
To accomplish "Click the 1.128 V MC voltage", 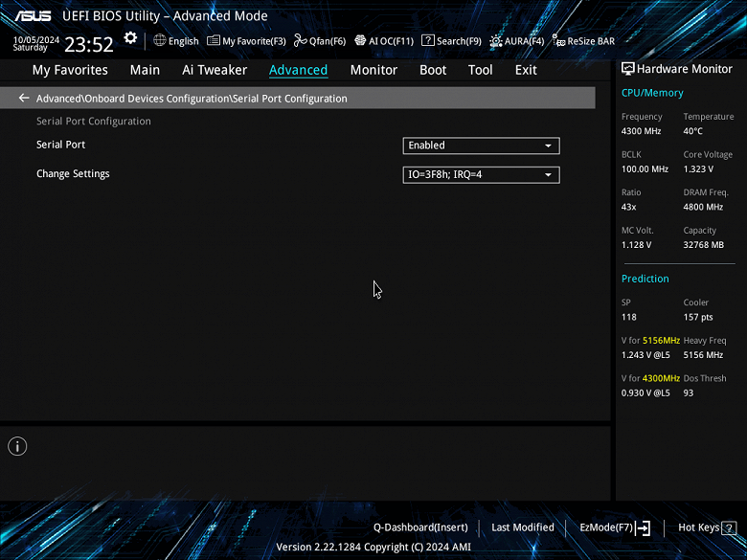I will click(637, 245).
